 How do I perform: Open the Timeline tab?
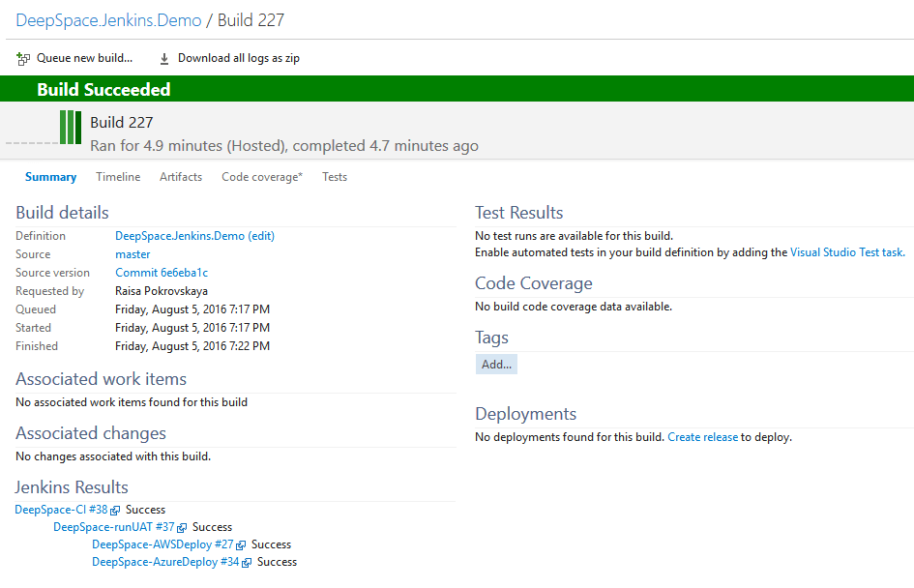point(118,177)
